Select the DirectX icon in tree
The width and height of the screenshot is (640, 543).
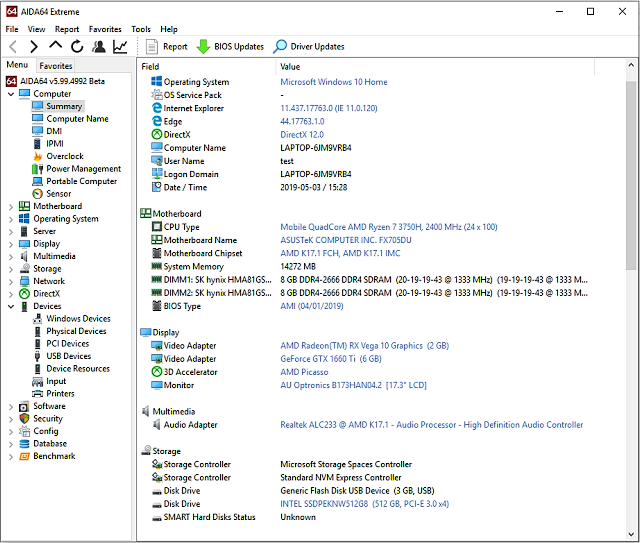pos(24,294)
